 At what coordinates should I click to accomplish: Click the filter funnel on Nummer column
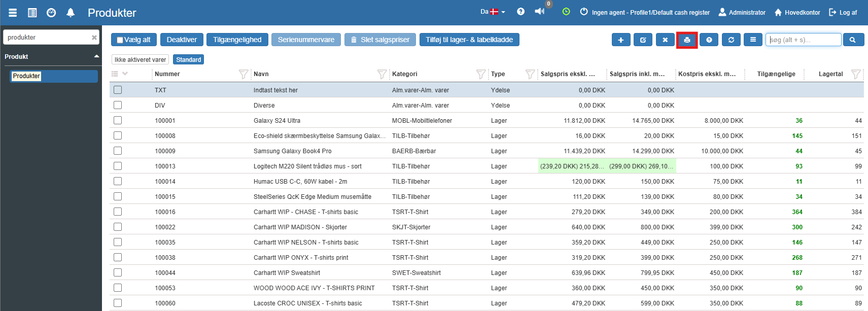click(243, 74)
